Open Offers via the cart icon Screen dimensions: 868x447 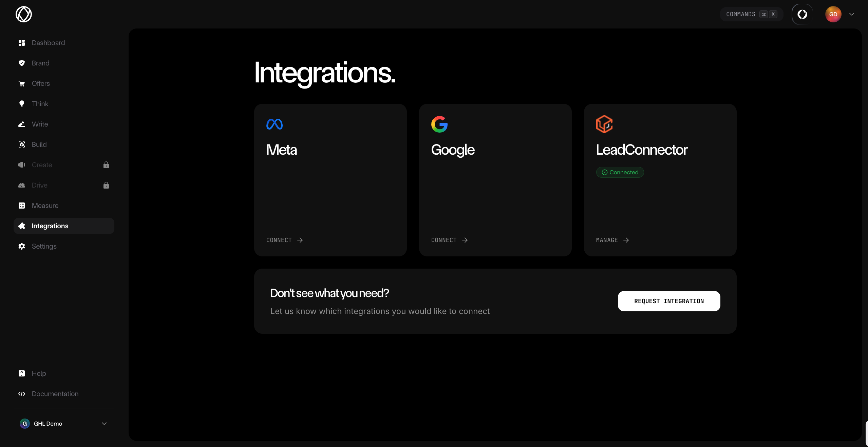tap(21, 83)
